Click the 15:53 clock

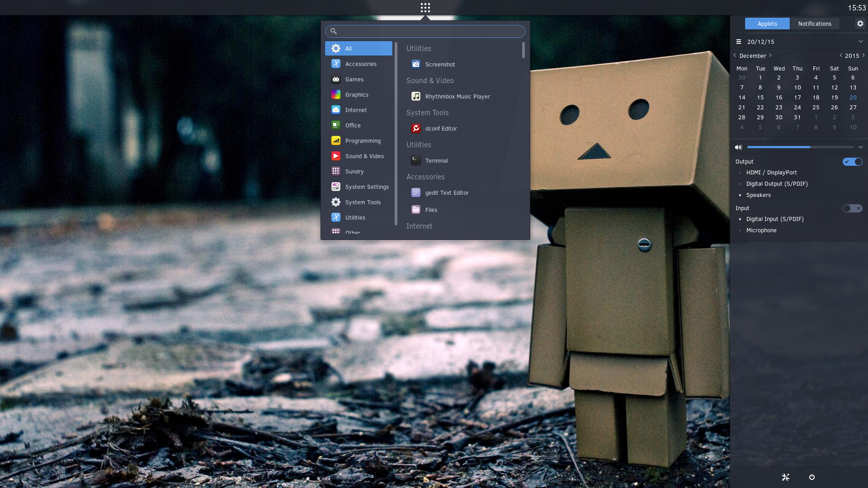(857, 8)
